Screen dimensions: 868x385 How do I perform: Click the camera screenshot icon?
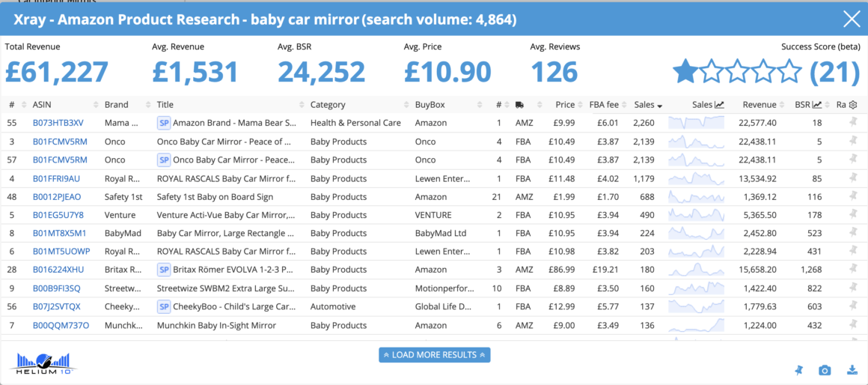click(825, 370)
